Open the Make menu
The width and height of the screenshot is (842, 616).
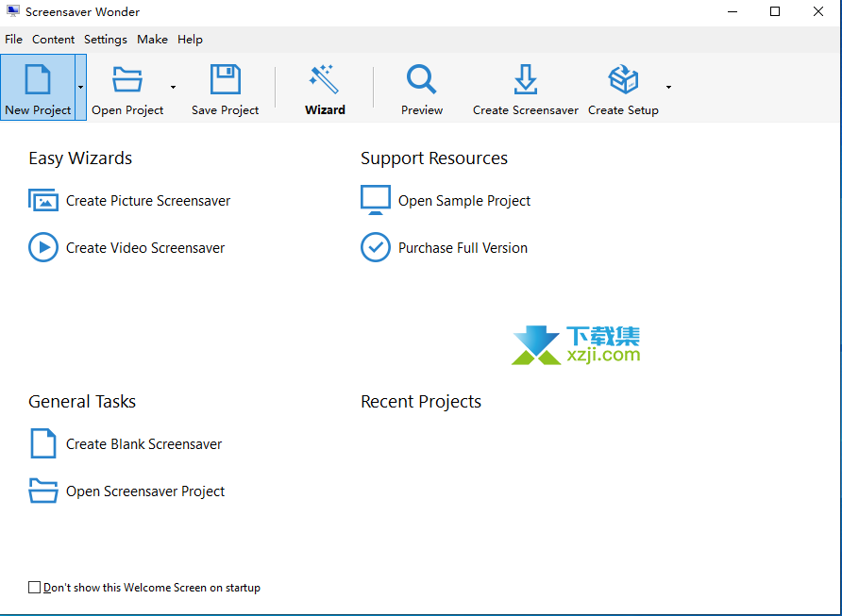click(152, 40)
